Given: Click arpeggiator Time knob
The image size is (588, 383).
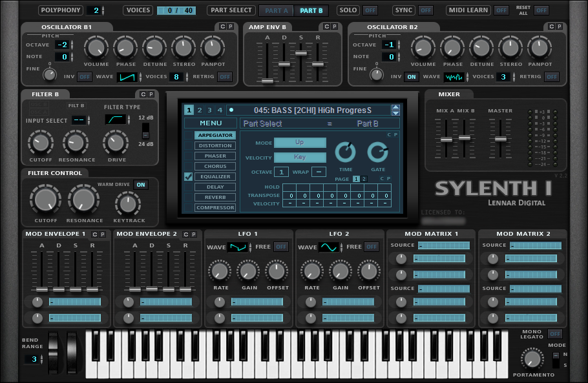Looking at the screenshot, I should 346,152.
